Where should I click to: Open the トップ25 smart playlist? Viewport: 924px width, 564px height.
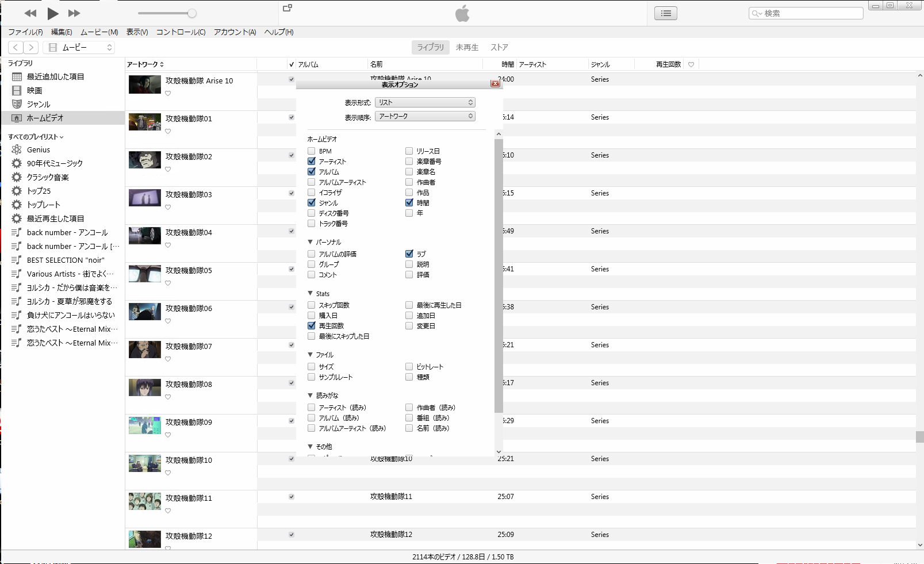pos(62,191)
